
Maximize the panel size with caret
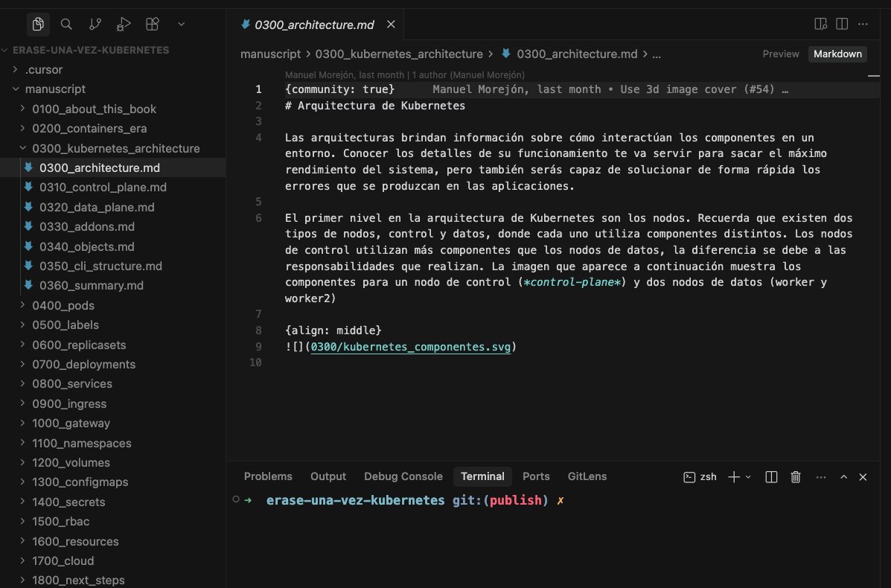point(844,477)
